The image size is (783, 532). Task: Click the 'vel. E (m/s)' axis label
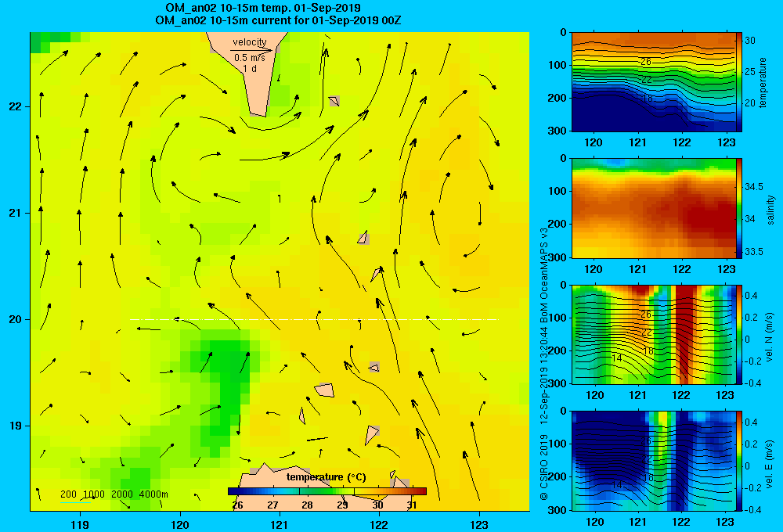point(770,463)
